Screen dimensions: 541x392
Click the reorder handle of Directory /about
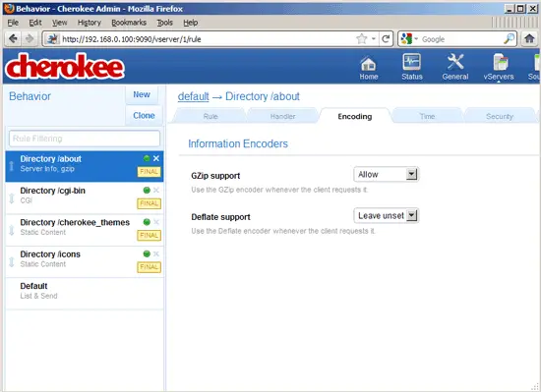[x=12, y=166]
